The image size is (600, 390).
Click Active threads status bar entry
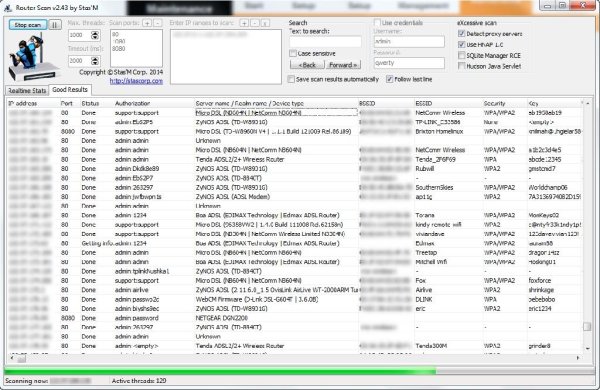[139, 381]
